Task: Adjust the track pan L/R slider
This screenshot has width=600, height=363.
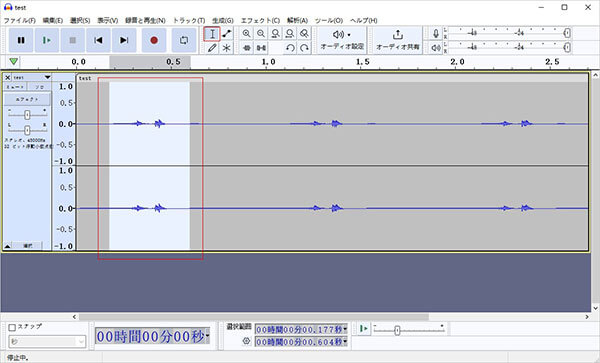Action: pos(27,130)
